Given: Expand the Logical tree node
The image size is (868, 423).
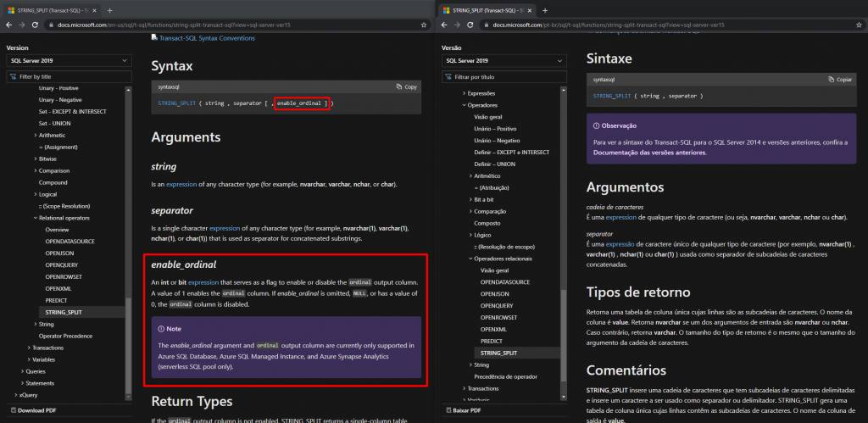Looking at the screenshot, I should (36, 194).
